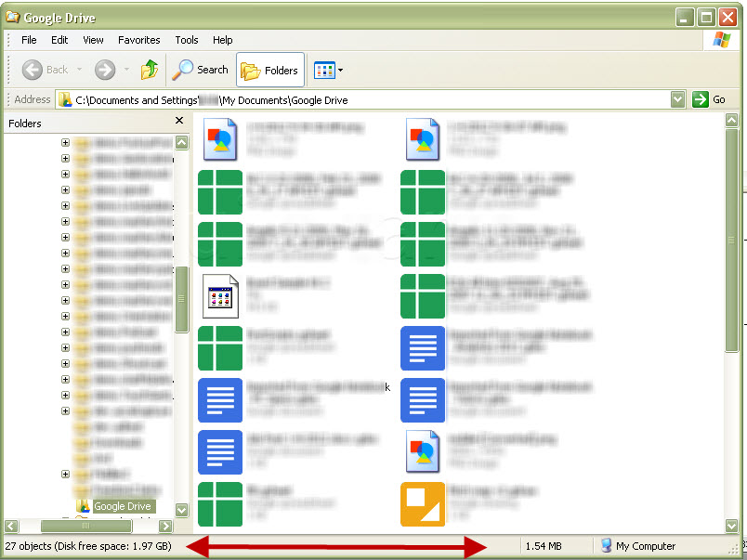Minimize the Google Drive window
The image size is (747, 560).
pyautogui.click(x=685, y=18)
